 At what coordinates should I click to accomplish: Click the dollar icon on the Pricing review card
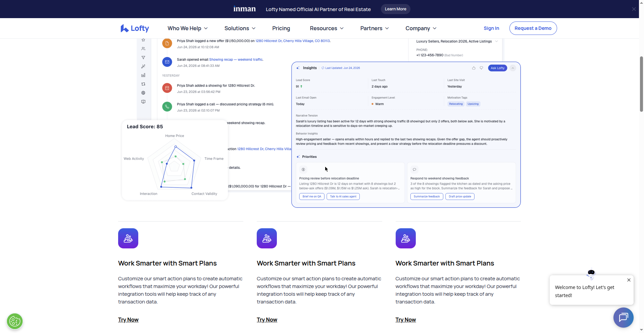pos(303,170)
